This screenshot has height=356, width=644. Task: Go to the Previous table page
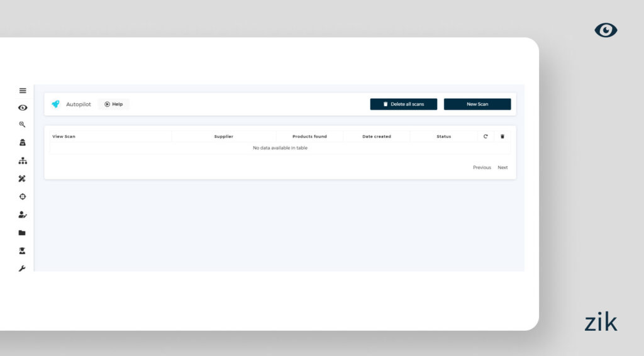482,168
